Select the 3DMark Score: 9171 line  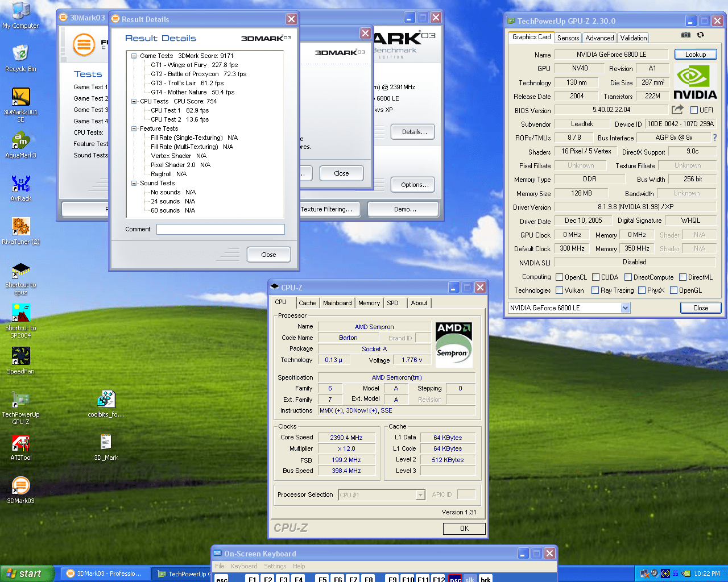point(206,56)
